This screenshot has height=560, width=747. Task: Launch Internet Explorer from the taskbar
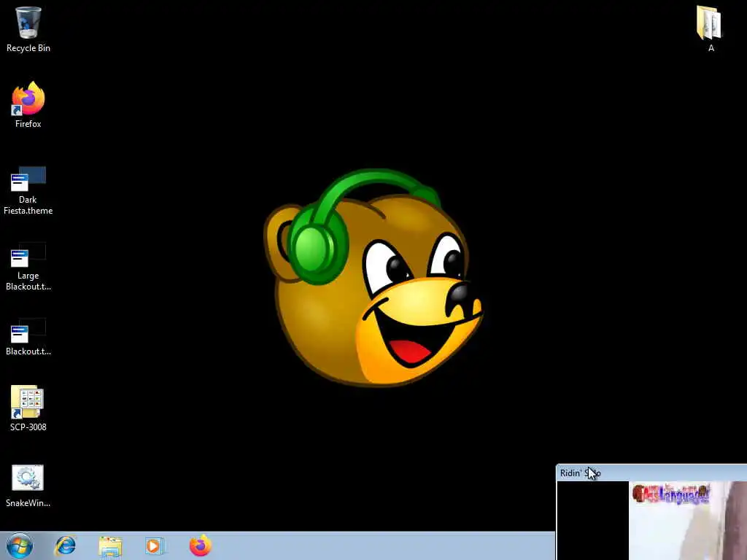pos(65,545)
